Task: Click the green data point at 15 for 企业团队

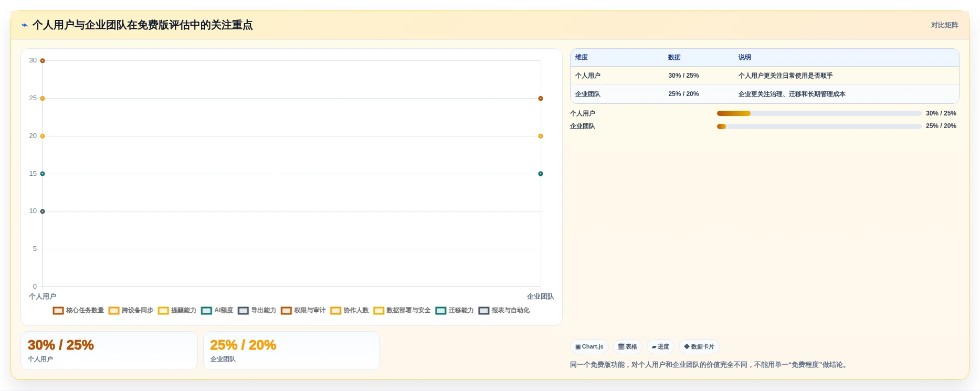Action: [541, 174]
